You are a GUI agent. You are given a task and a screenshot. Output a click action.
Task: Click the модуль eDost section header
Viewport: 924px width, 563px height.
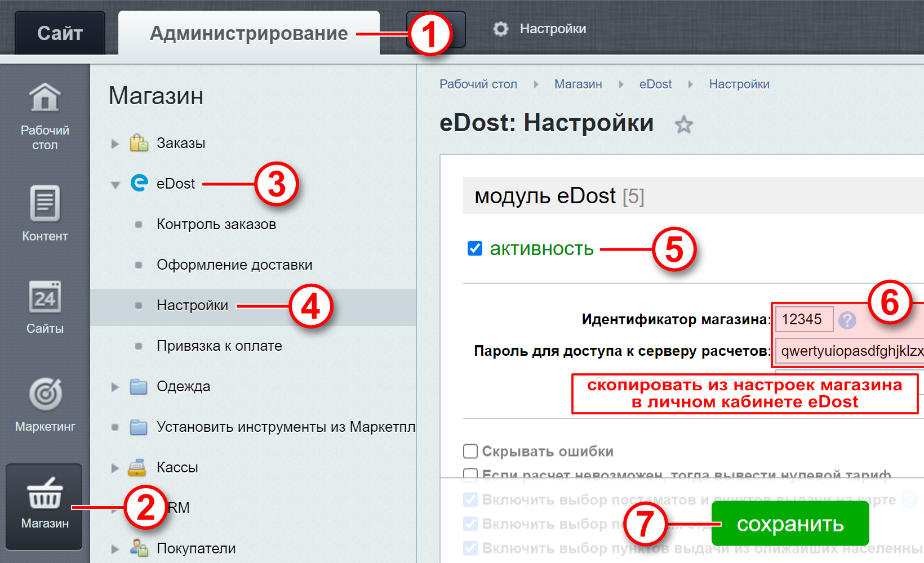click(x=693, y=196)
